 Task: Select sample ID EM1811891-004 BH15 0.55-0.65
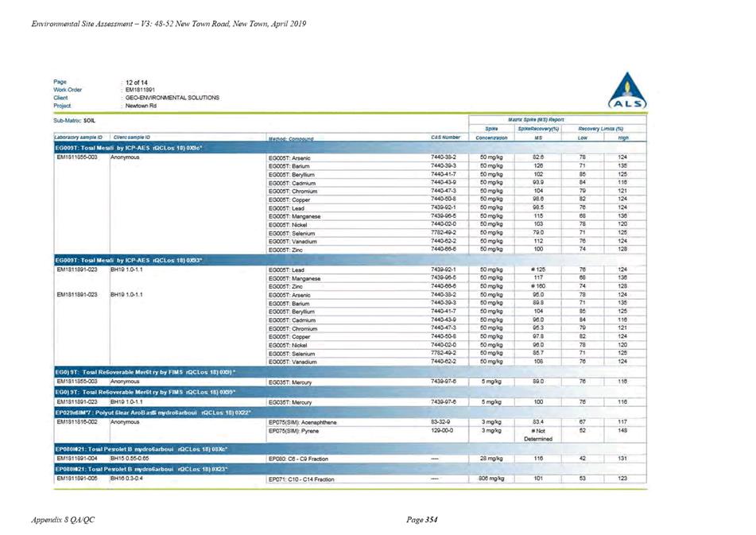point(100,459)
